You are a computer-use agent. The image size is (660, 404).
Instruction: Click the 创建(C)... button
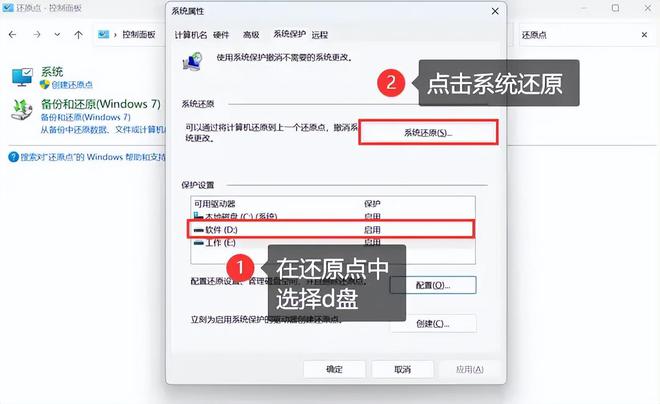pos(433,324)
